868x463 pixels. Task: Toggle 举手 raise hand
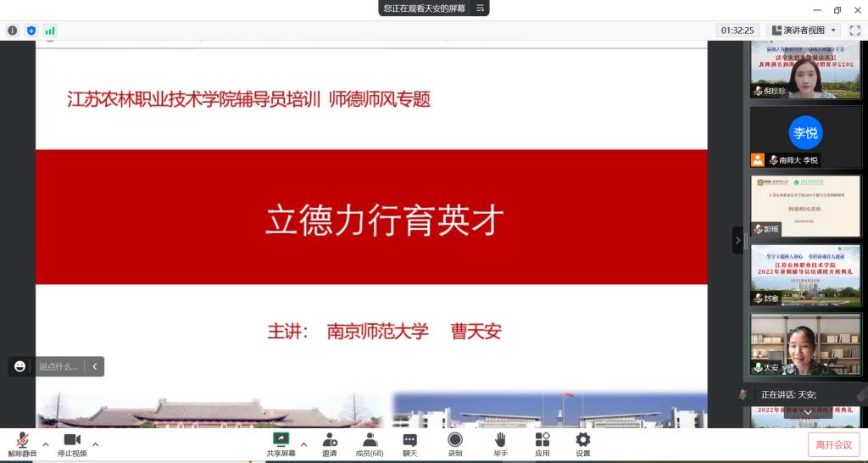point(500,444)
